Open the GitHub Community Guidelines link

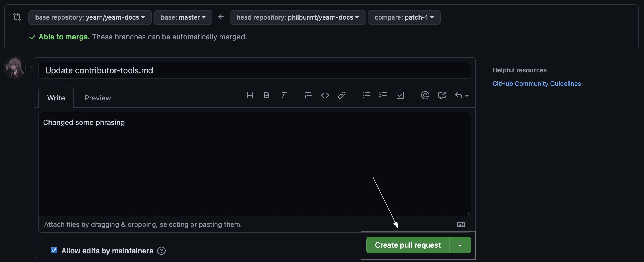[537, 84]
